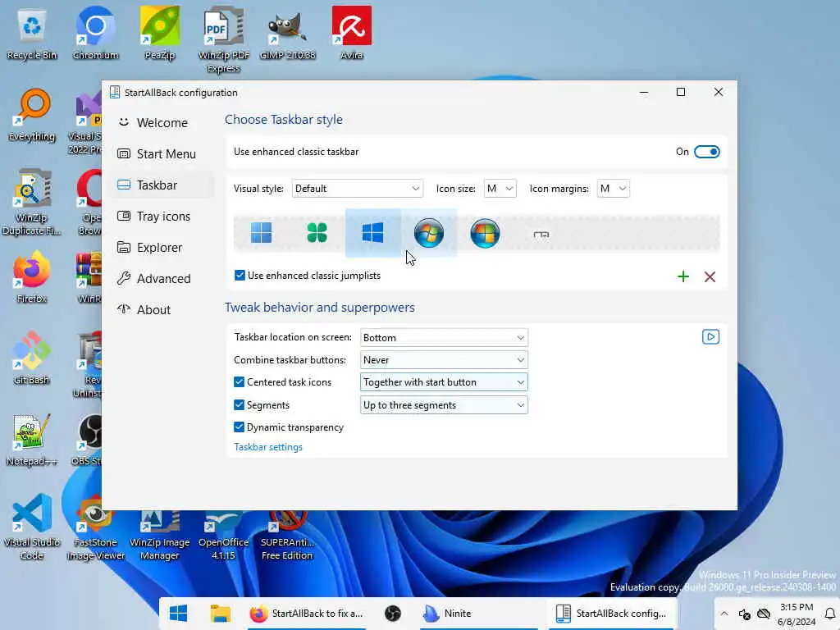Turn off Use enhanced classic taskbar toggle
The width and height of the screenshot is (840, 630).
click(706, 152)
